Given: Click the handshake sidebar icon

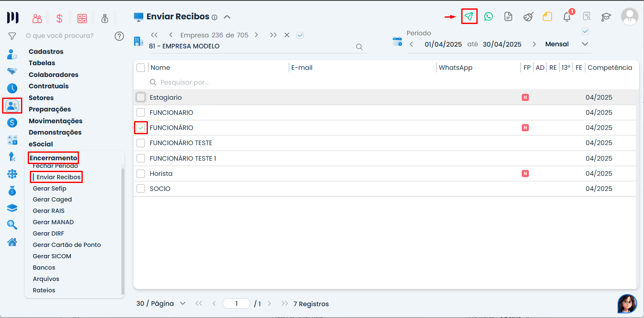Looking at the screenshot, I should coord(12,71).
